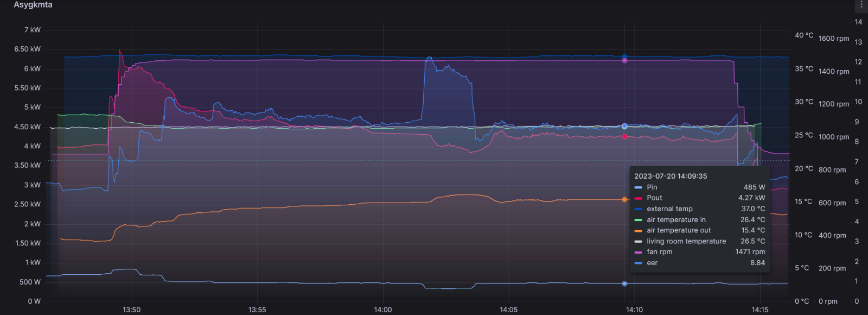Click the 15.4 °C value in tooltip
868x315 pixels.
coord(753,230)
